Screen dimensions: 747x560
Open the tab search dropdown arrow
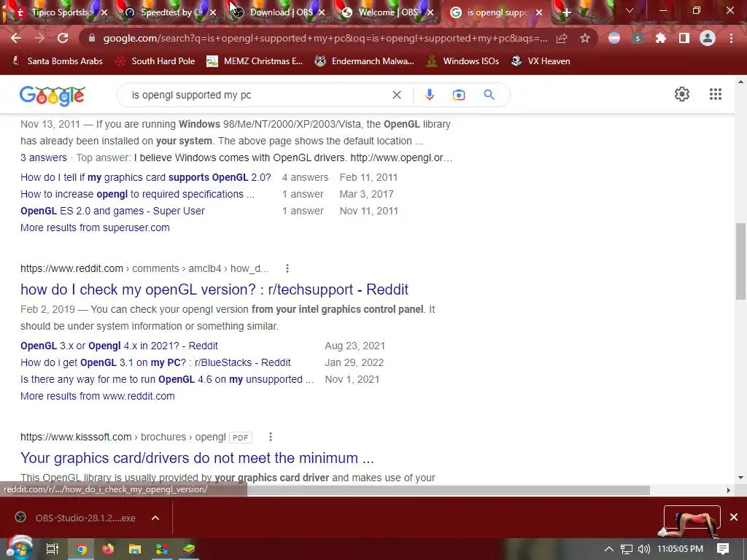coord(630,10)
